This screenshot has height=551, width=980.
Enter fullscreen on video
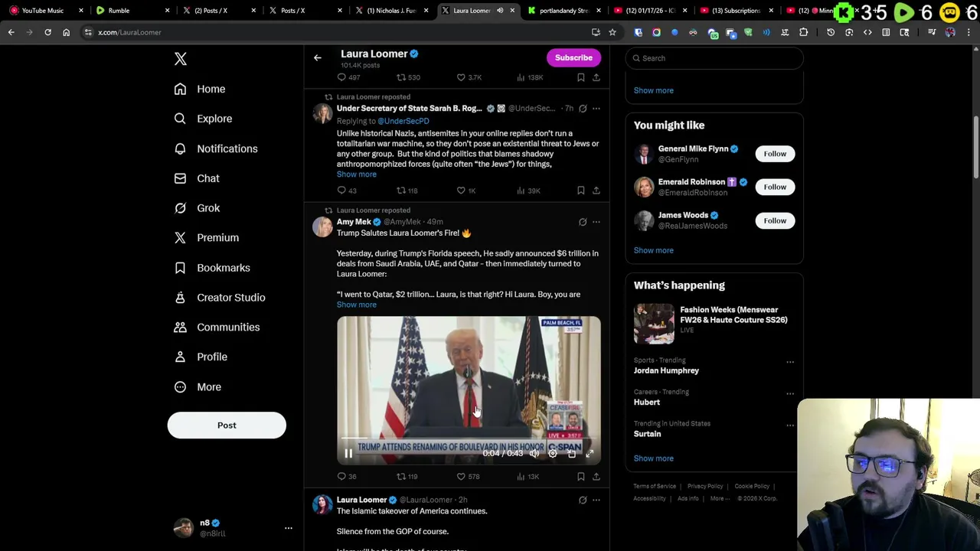[x=590, y=454]
